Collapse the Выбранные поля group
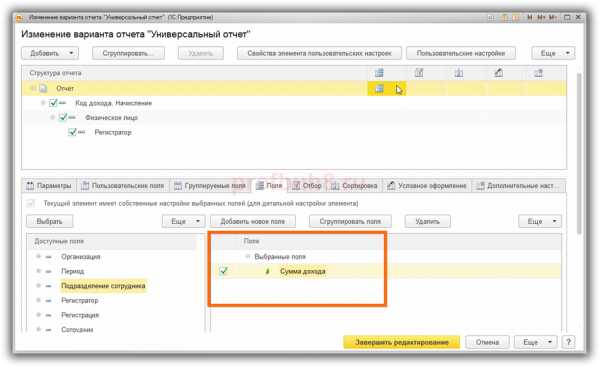This screenshot has height=367, width=600. pyautogui.click(x=248, y=256)
